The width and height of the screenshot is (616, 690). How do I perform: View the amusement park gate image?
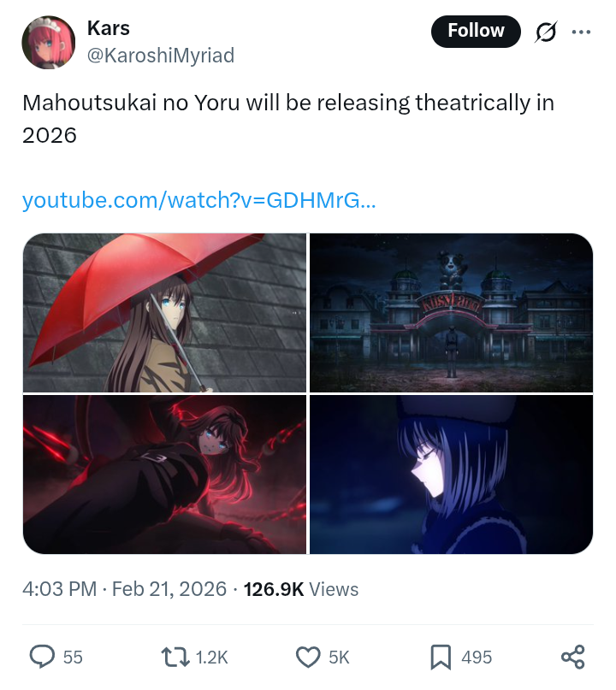pos(452,312)
